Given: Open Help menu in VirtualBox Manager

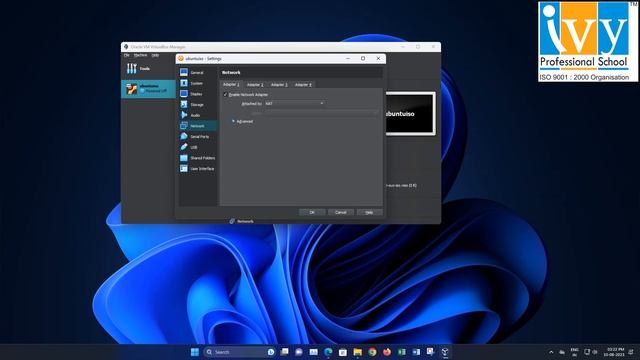Looking at the screenshot, I should (155, 55).
